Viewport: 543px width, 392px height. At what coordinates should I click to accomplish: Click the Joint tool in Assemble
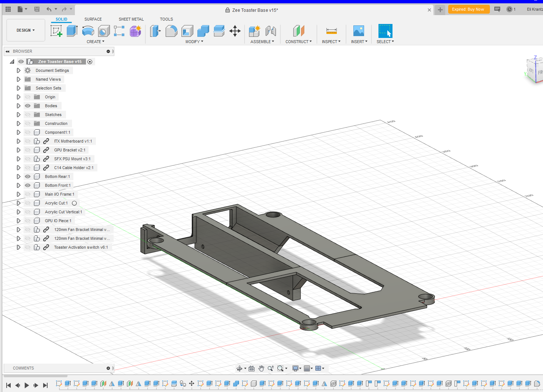[271, 31]
